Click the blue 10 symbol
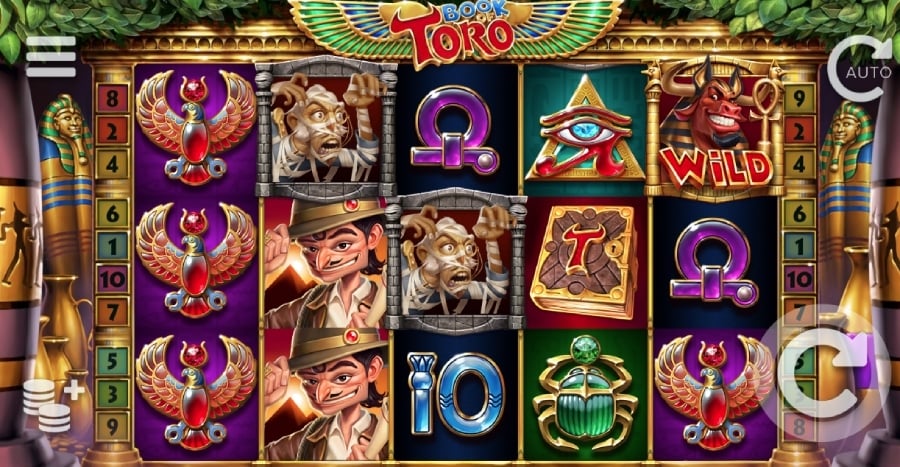This screenshot has width=900, height=467. click(x=456, y=393)
